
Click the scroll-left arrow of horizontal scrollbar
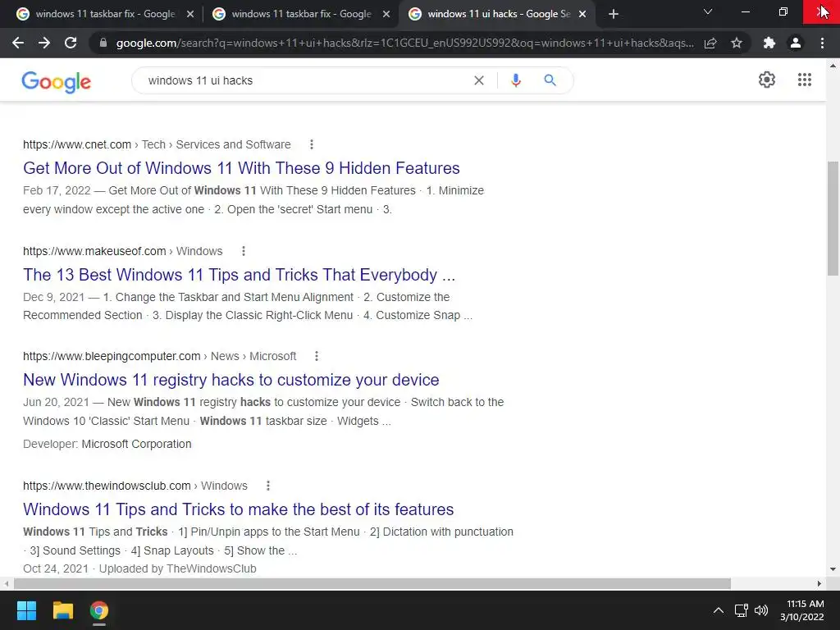(6, 583)
